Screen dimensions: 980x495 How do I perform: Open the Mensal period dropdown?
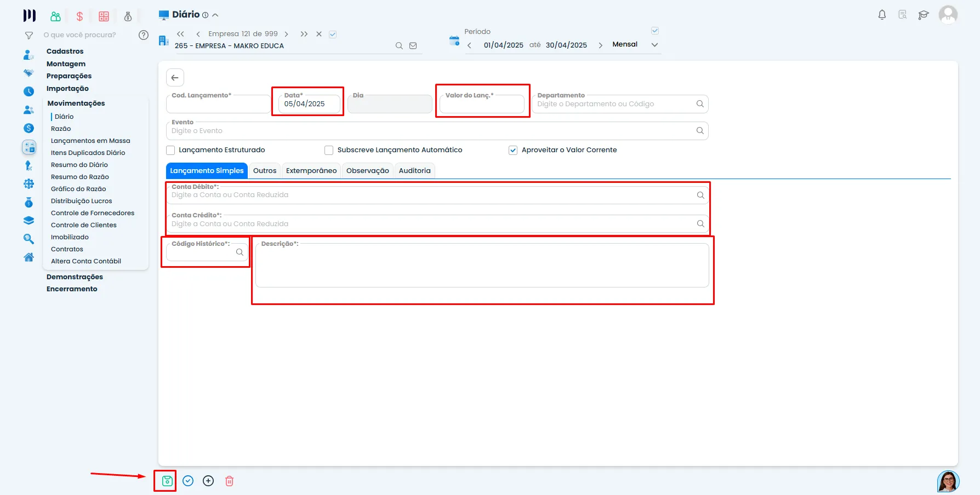coord(635,44)
